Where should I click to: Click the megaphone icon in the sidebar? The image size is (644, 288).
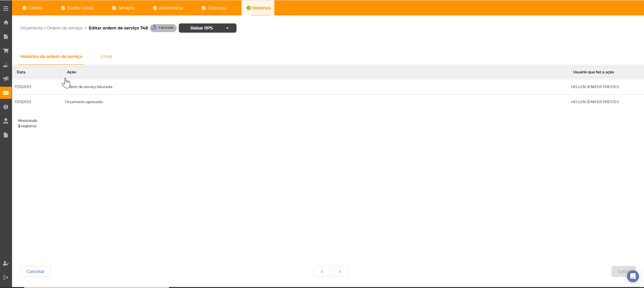(6, 79)
